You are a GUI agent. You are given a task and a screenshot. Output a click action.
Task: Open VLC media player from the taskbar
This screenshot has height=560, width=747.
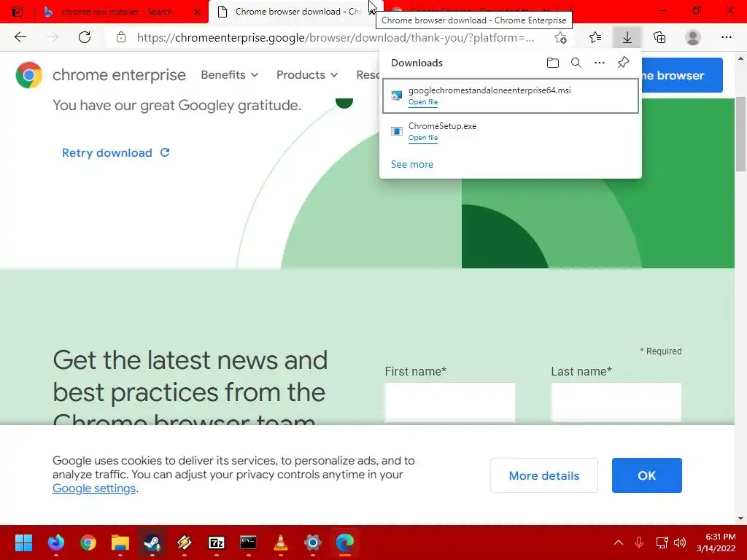coord(281,542)
